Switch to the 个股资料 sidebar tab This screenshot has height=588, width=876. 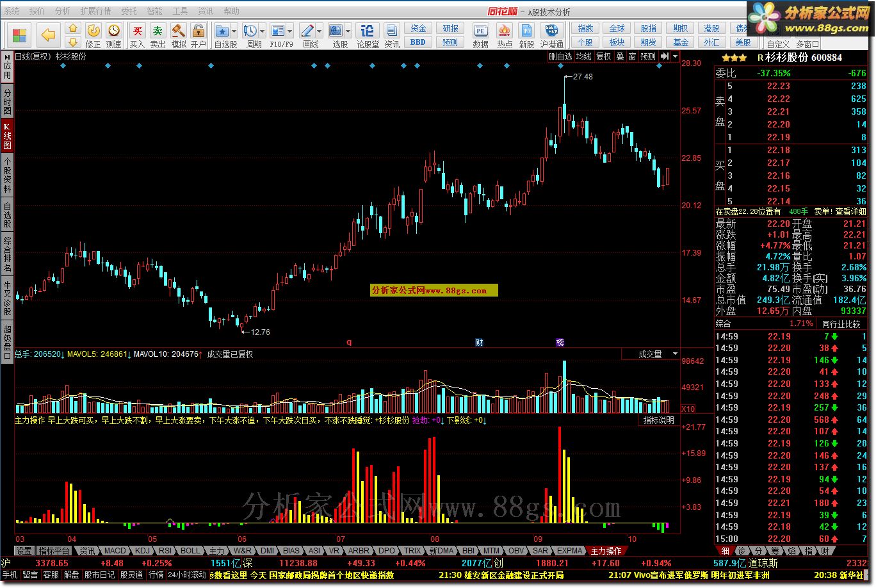pyautogui.click(x=7, y=175)
